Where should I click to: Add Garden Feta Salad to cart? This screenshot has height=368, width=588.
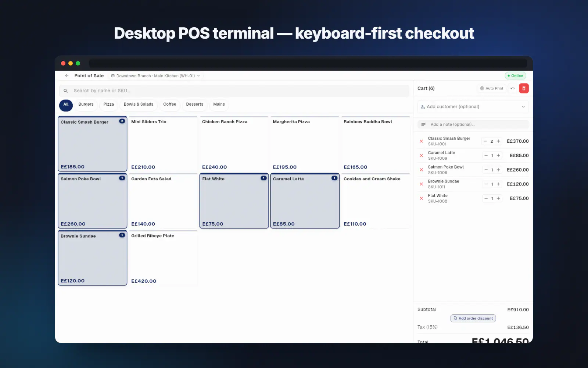pos(163,201)
